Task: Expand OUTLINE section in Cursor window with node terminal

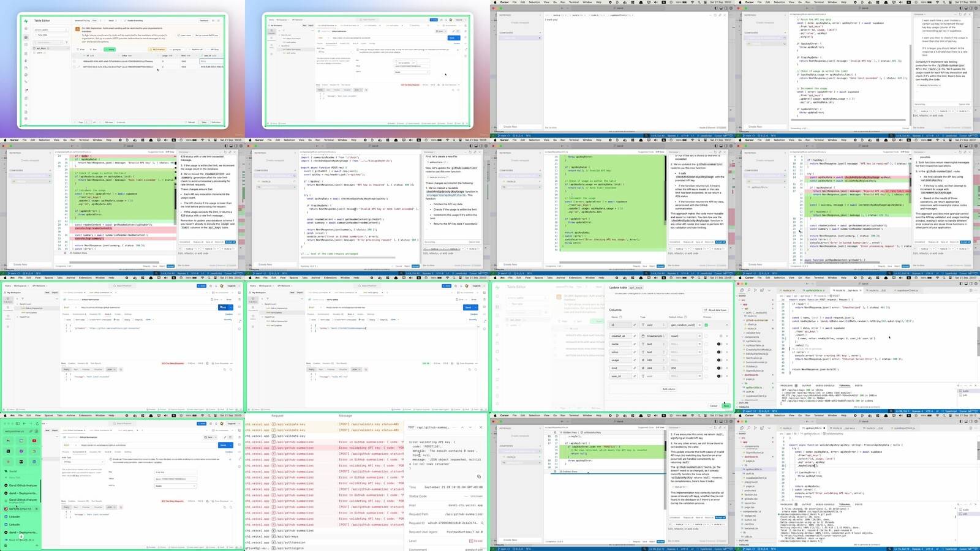Action: click(x=744, y=403)
